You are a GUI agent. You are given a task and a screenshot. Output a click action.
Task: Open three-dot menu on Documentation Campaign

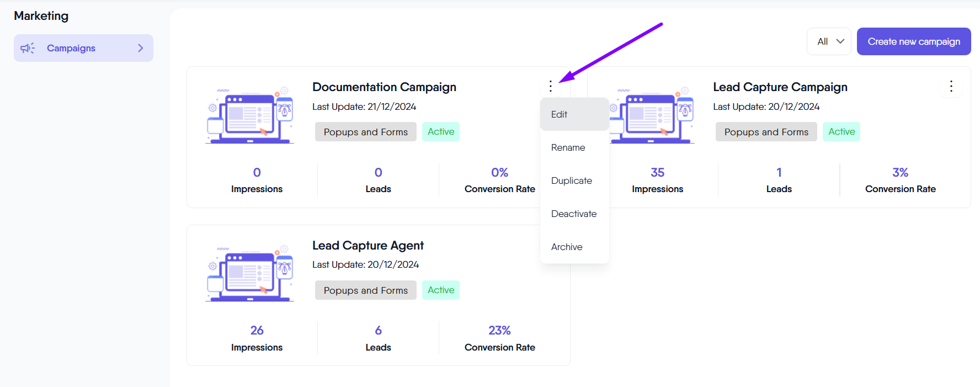pos(550,86)
